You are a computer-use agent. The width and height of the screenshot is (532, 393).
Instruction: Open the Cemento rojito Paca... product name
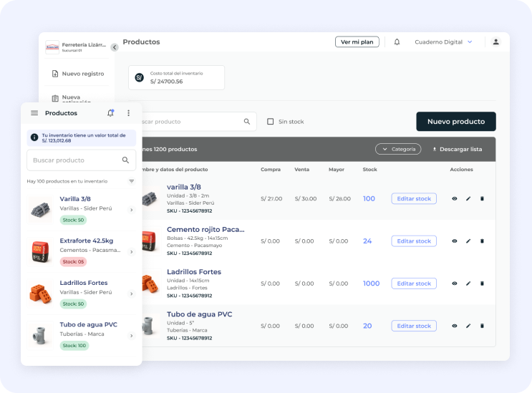pos(205,230)
